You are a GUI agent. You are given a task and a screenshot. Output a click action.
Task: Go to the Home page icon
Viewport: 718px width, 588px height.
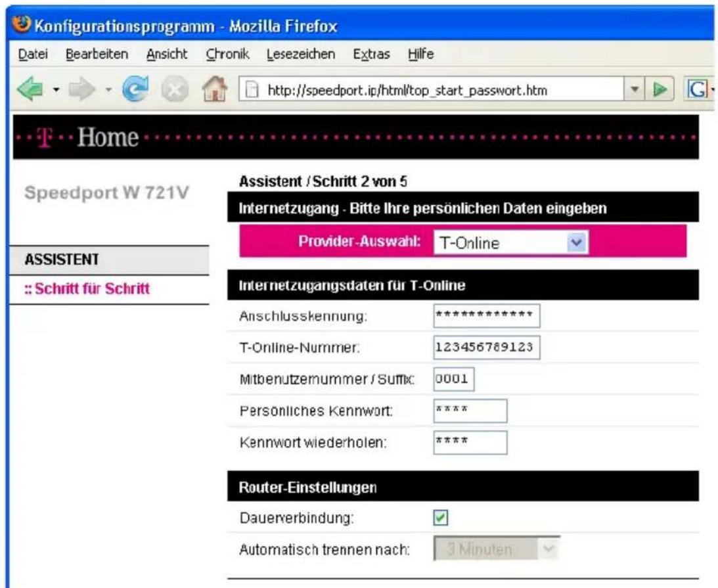click(215, 89)
